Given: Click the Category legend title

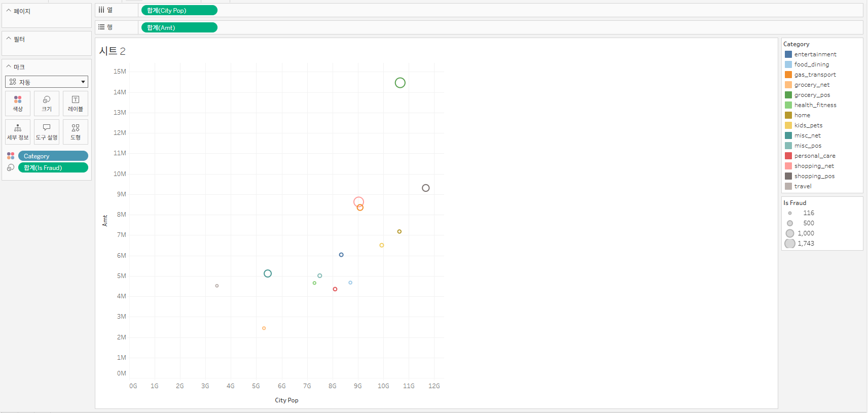Looking at the screenshot, I should (x=797, y=44).
